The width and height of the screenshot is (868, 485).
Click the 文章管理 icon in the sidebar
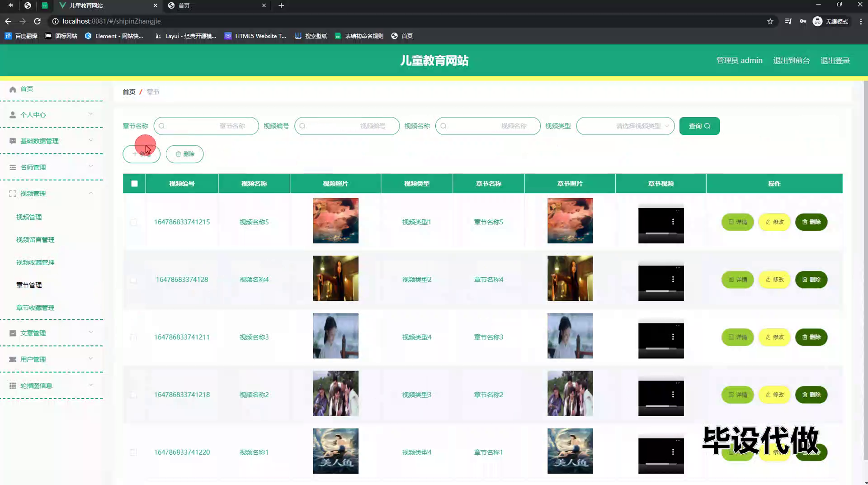13,333
